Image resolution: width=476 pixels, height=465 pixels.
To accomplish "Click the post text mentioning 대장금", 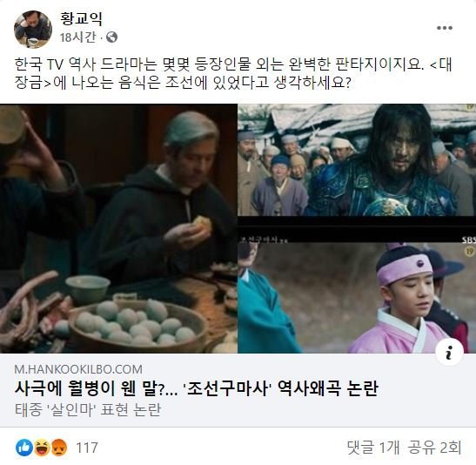I will (x=233, y=73).
